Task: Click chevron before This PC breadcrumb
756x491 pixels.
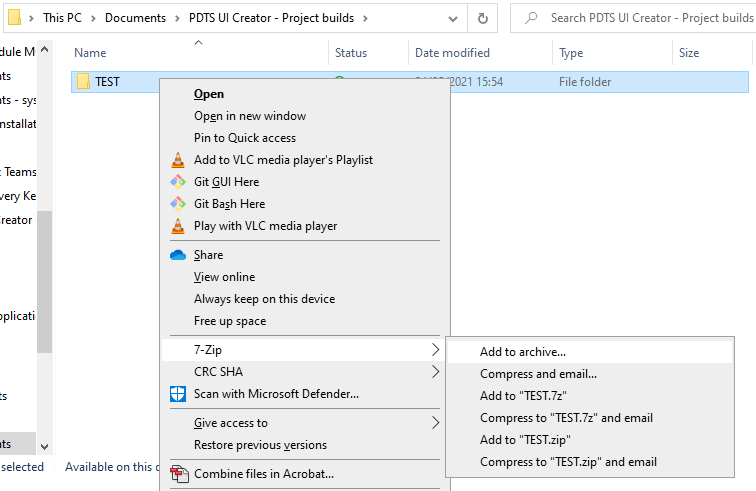Action: [31, 18]
